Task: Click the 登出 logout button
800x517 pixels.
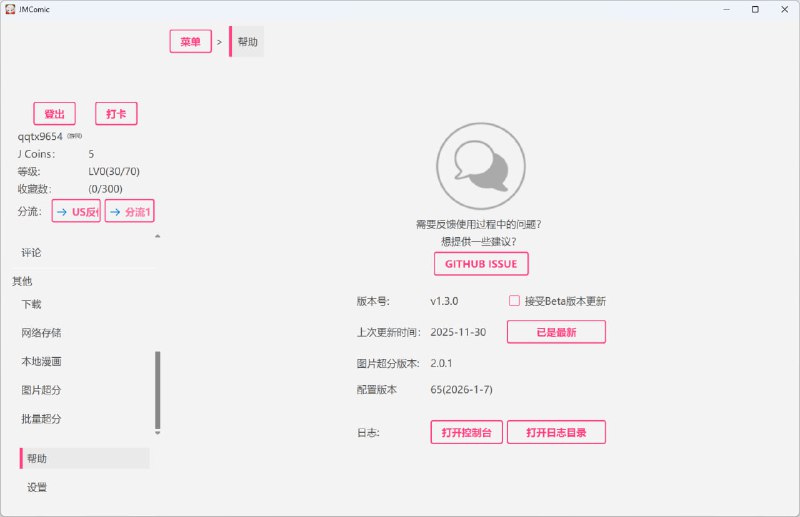Action: coord(55,113)
